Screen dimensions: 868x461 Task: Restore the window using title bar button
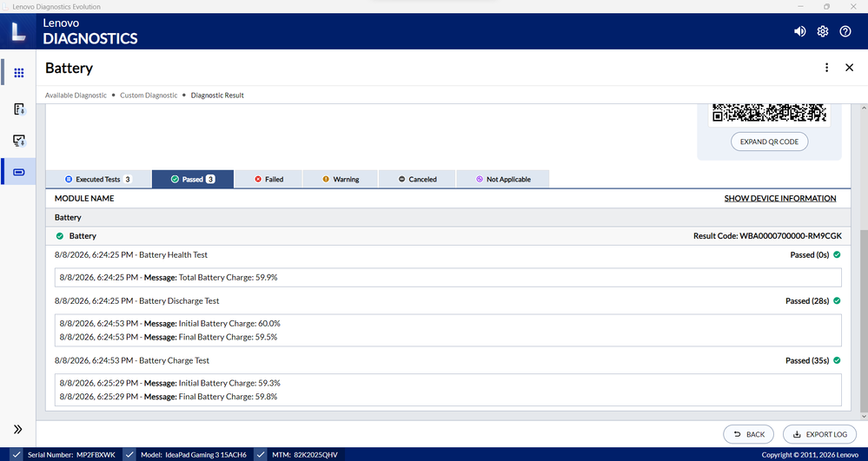click(826, 7)
